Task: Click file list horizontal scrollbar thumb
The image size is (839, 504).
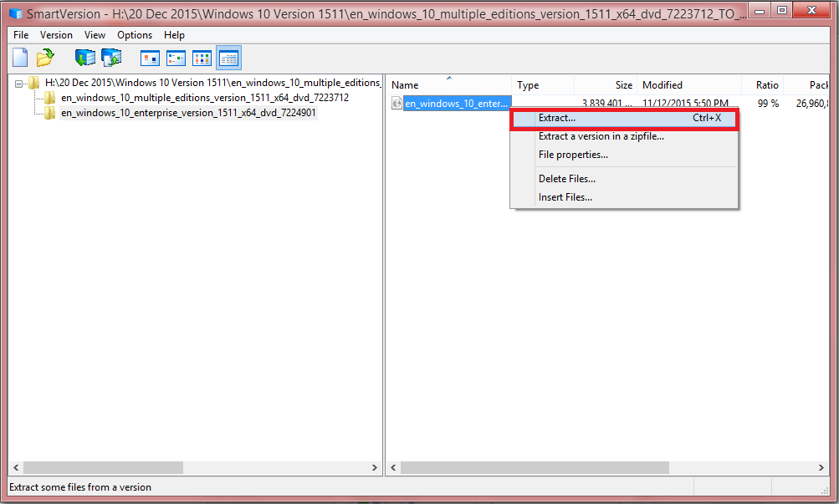Action: point(535,468)
